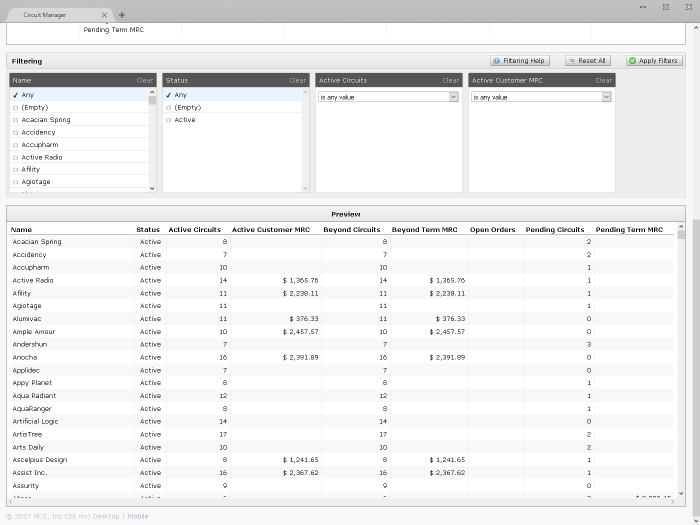Viewport: 700px width, 525px height.
Task: Check the Active status filter option
Action: 169,120
